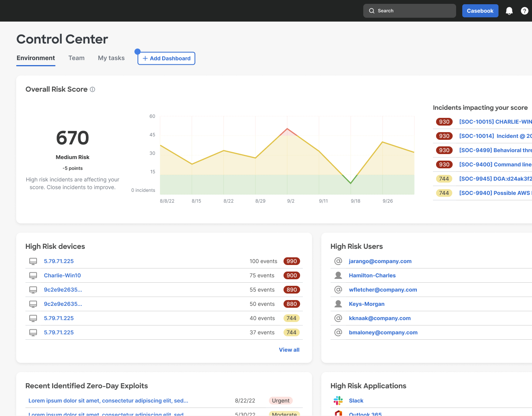The image size is (532, 416).
Task: Click the monitor icon in the 55 events row
Action: (x=33, y=290)
